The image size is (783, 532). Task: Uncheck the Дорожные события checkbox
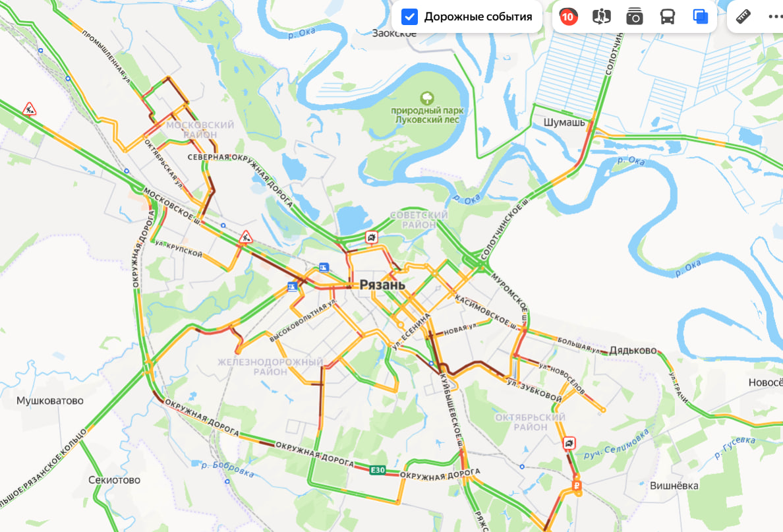[409, 17]
